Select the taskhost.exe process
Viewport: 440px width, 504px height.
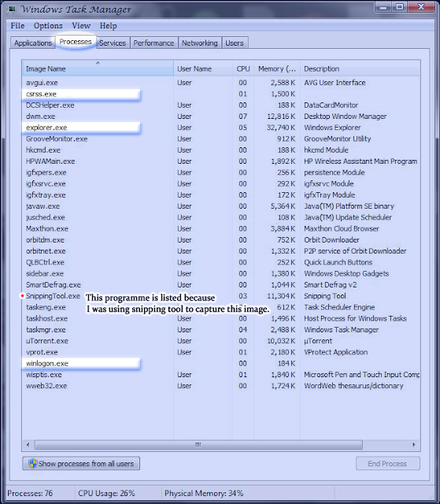point(221,318)
